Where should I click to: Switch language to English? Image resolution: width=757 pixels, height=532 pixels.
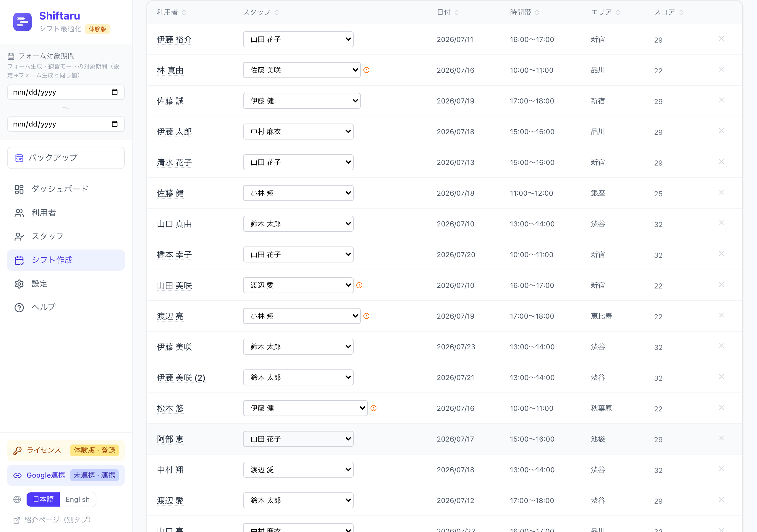tap(77, 499)
